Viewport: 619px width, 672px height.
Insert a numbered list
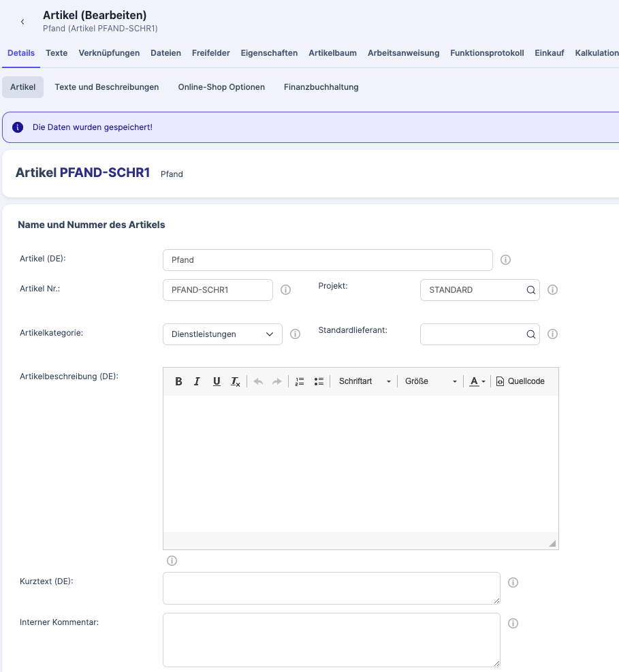pyautogui.click(x=299, y=381)
